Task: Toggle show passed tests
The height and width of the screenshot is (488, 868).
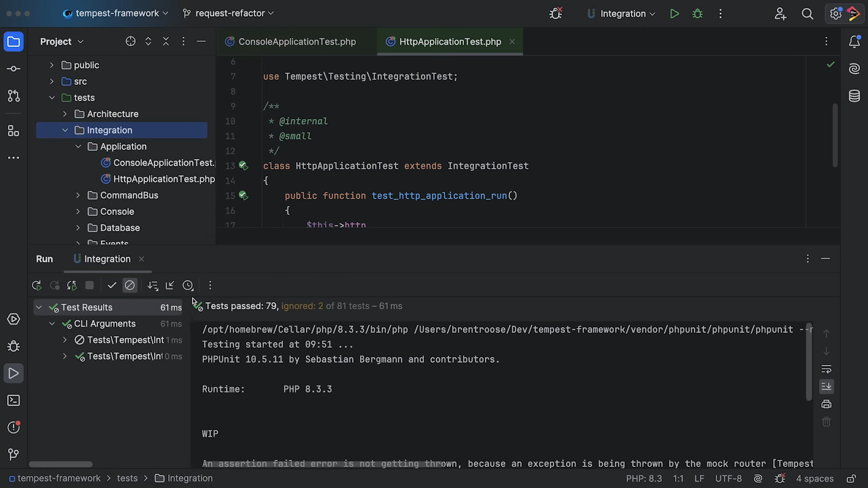Action: [112, 285]
